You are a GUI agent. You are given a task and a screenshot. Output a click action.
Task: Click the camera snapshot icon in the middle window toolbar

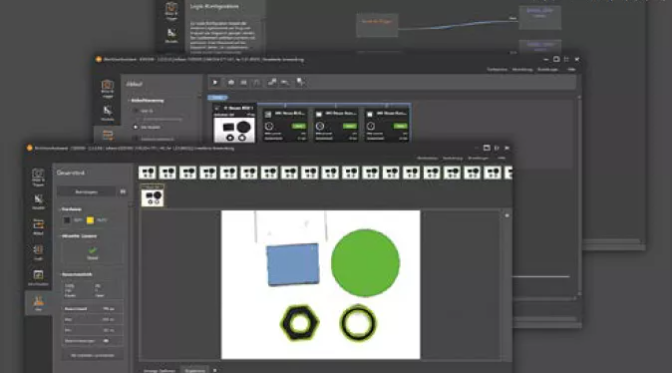(231, 82)
